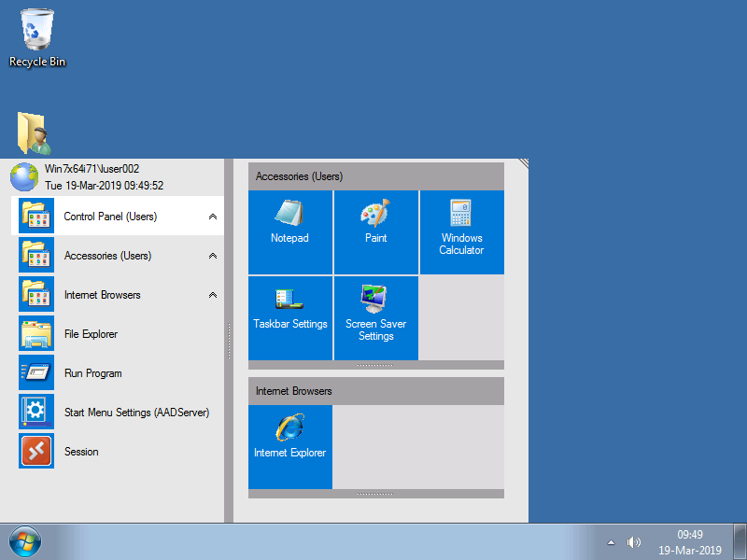The width and height of the screenshot is (747, 560).
Task: Click the volume speaker icon in the tray
Action: (x=634, y=542)
